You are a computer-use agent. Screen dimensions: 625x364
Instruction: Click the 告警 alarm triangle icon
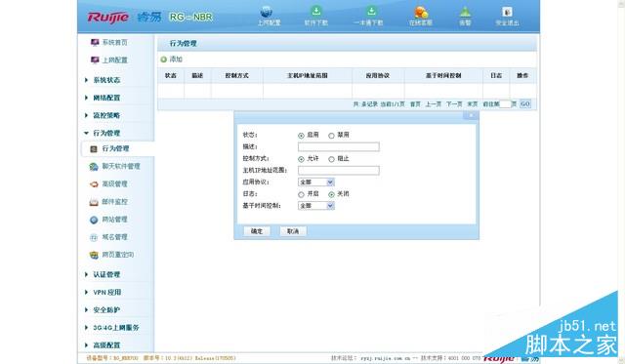pyautogui.click(x=465, y=12)
